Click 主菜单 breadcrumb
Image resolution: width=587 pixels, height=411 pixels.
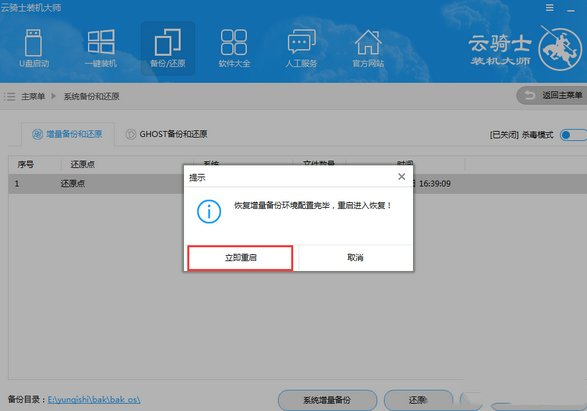click(33, 97)
